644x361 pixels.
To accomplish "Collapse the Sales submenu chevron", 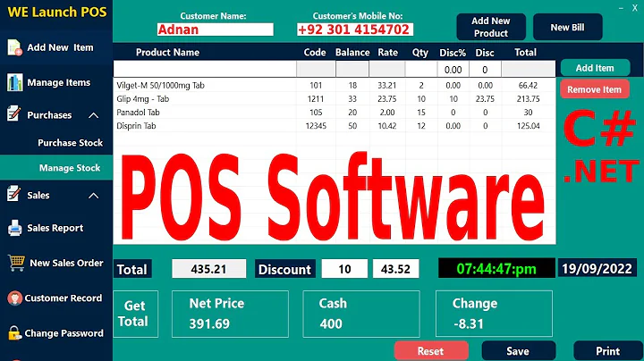I will coord(94,196).
